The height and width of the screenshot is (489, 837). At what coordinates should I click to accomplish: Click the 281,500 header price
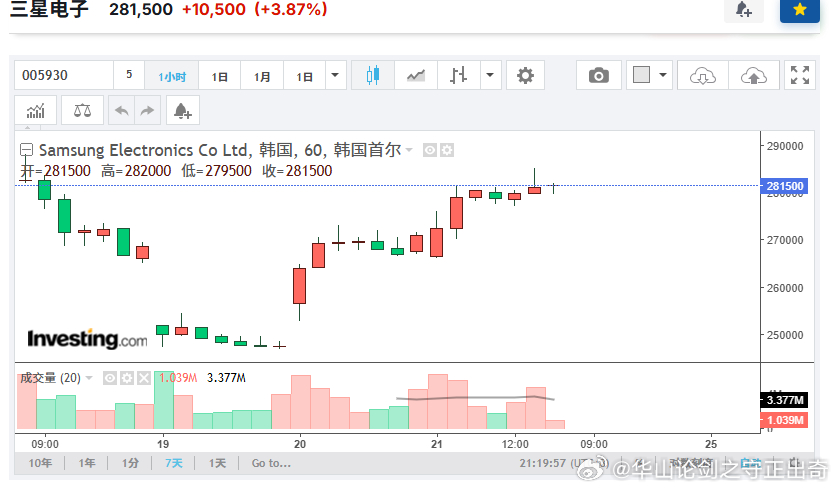tap(141, 9)
